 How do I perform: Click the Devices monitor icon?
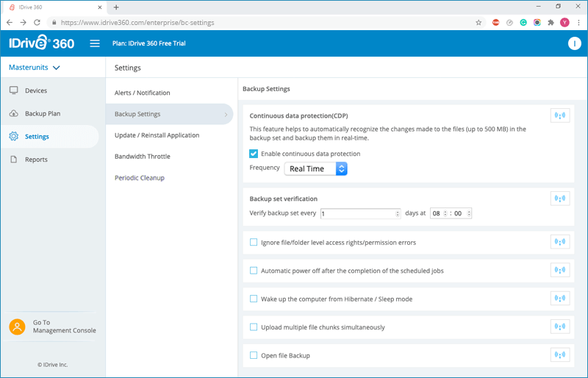(14, 90)
